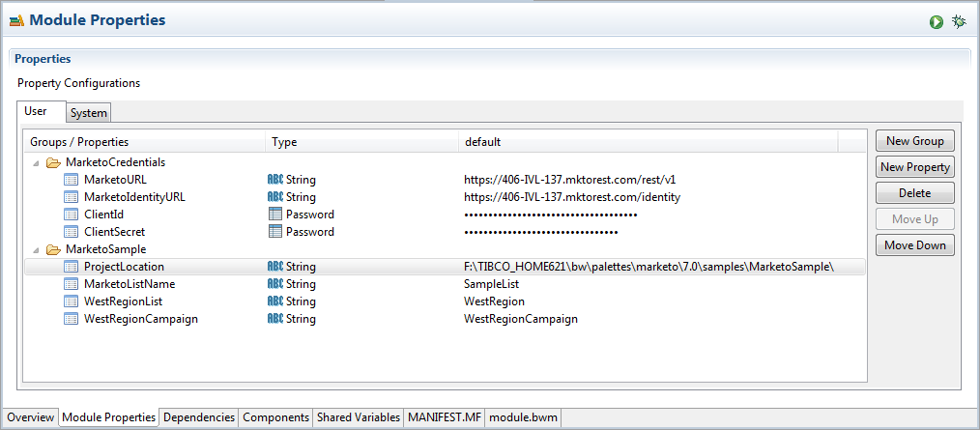Click the SampleList default value
Viewport: 980px width, 430px height.
(491, 284)
